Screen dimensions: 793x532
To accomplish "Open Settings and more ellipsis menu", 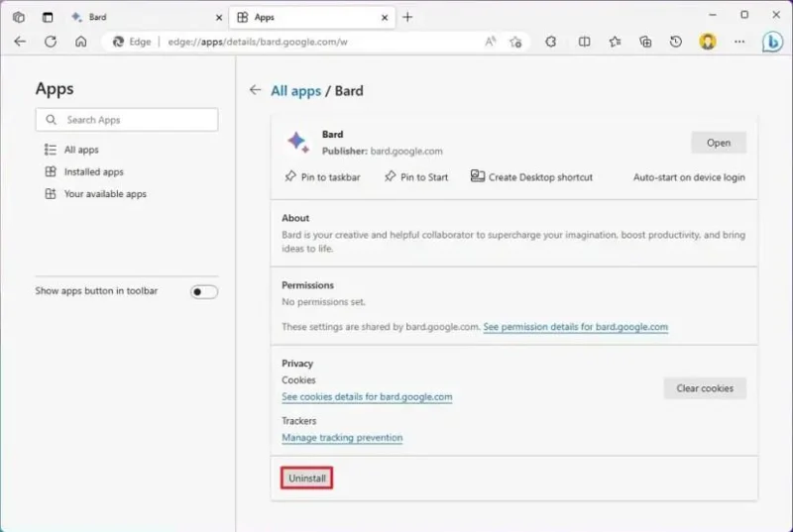I will (739, 42).
